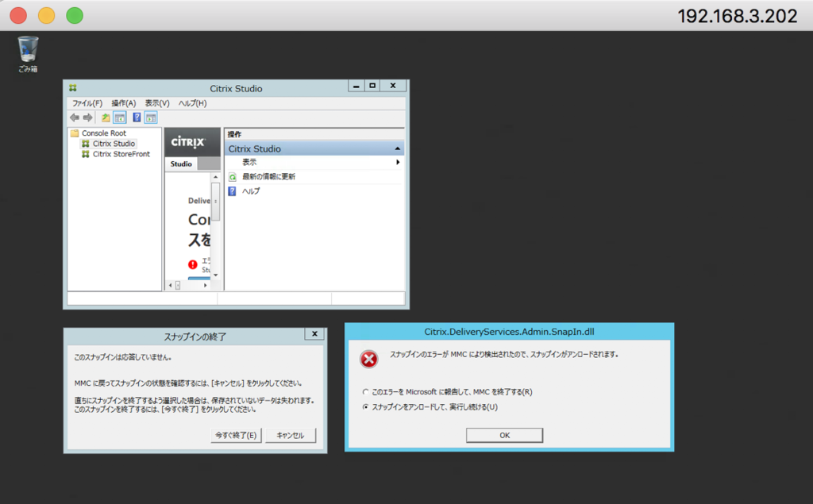The image size is (813, 504).
Task: Open the 表示(V) menu
Action: tap(157, 103)
